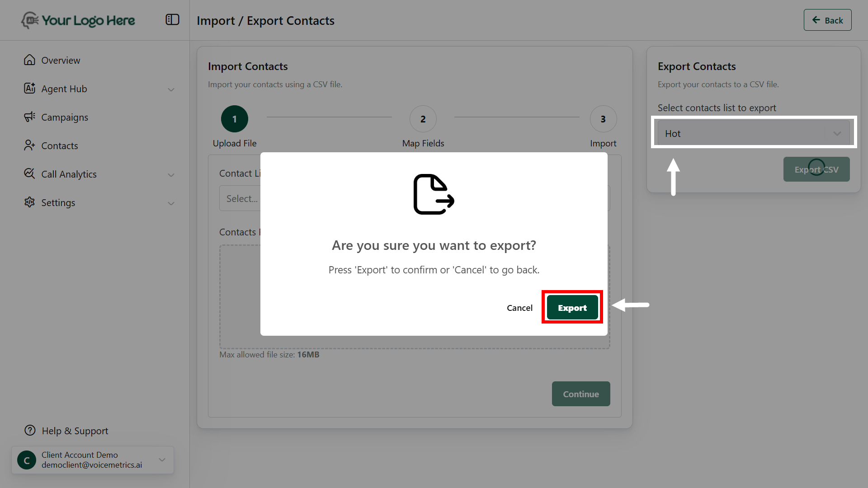Expand the Settings submenu chevron

click(171, 203)
